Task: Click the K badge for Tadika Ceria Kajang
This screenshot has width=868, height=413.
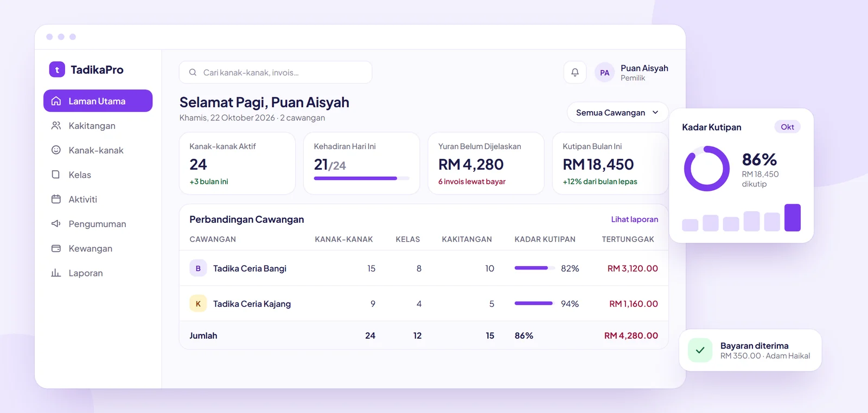Action: pyautogui.click(x=198, y=304)
